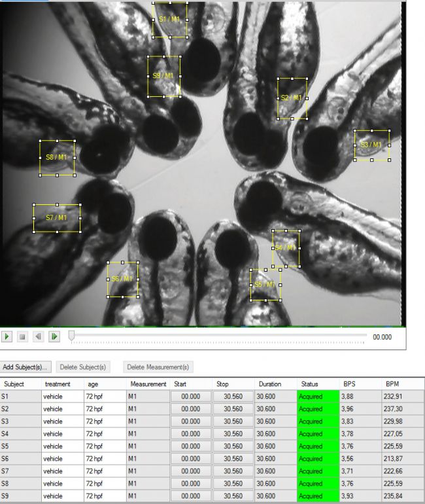Step back one frame
The width and height of the screenshot is (425, 504).
(39, 336)
